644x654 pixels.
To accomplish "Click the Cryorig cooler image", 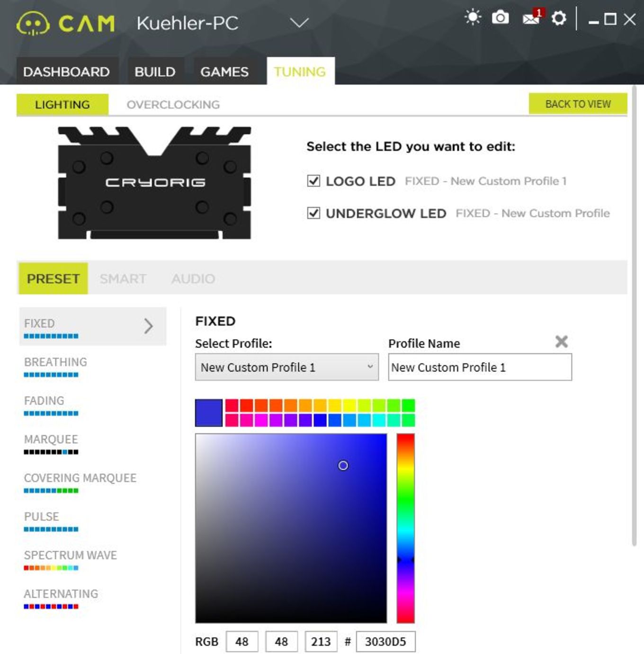I will pos(154,183).
